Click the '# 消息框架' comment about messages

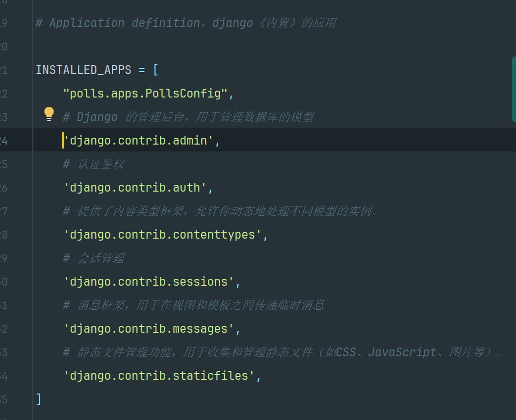point(193,305)
